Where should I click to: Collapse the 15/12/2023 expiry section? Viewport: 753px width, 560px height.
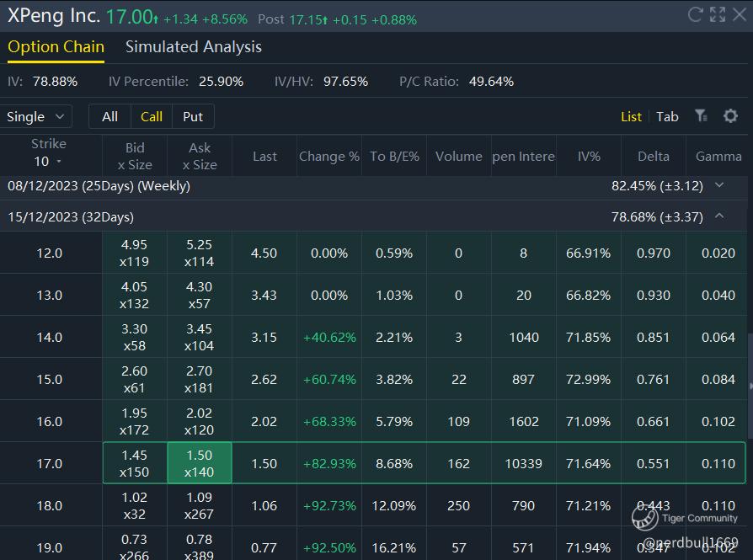(719, 216)
